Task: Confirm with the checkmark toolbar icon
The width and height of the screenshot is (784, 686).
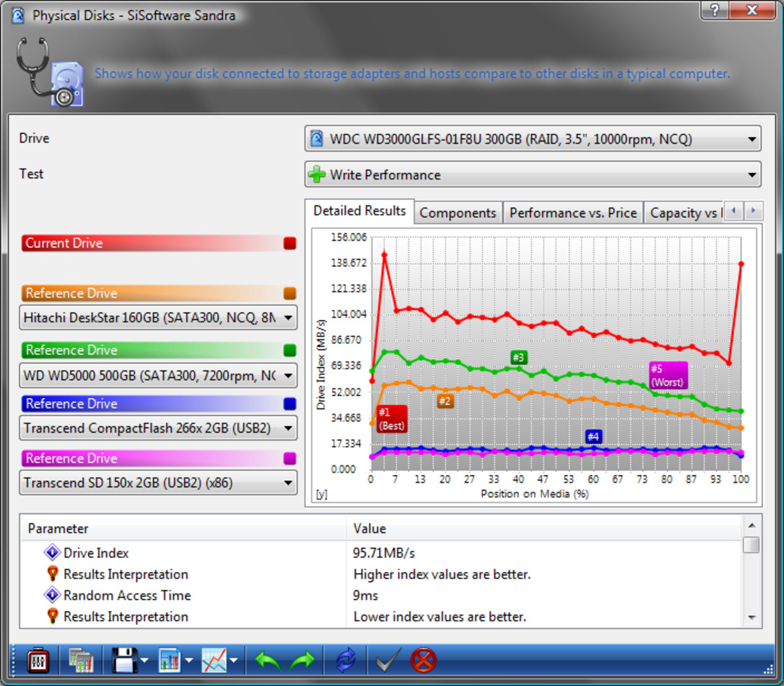Action: point(388,661)
